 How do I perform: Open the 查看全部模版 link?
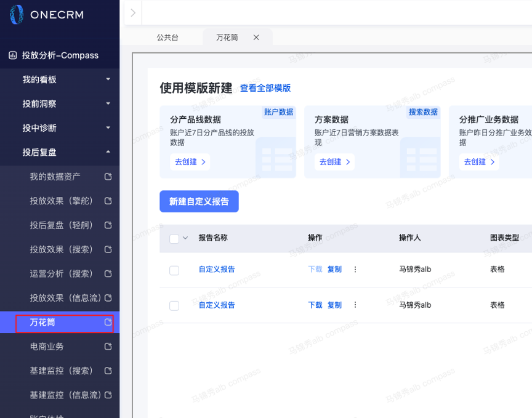click(265, 88)
